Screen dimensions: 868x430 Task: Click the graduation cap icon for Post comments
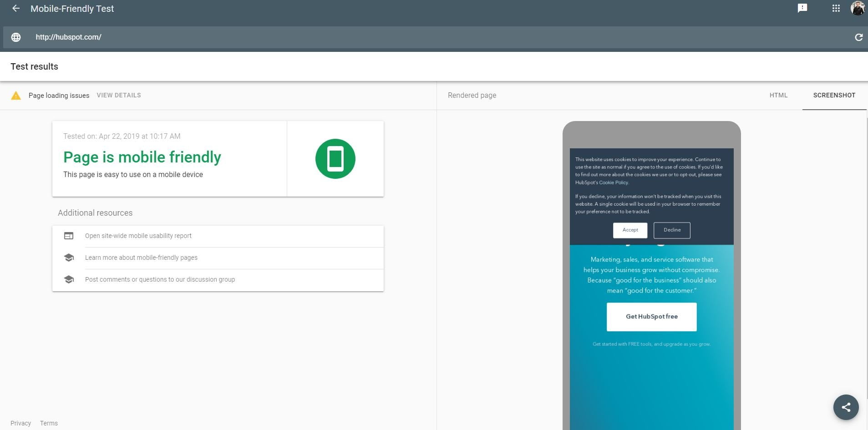[69, 279]
